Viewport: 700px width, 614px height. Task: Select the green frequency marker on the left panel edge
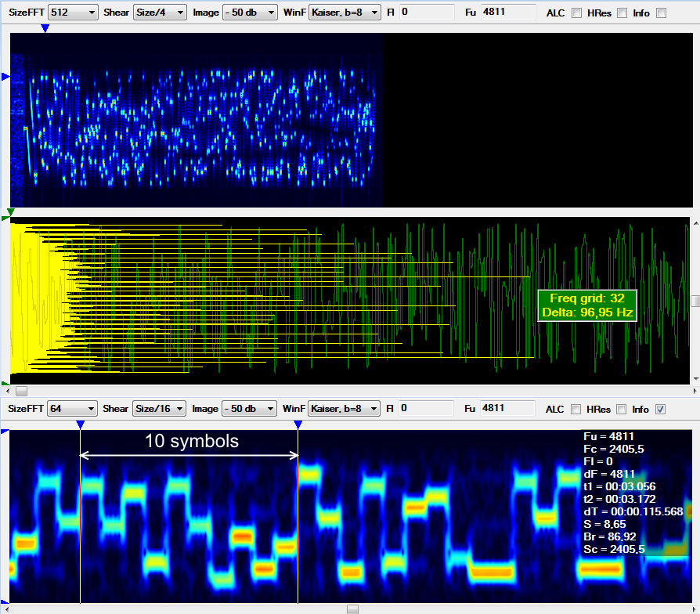tap(5, 219)
